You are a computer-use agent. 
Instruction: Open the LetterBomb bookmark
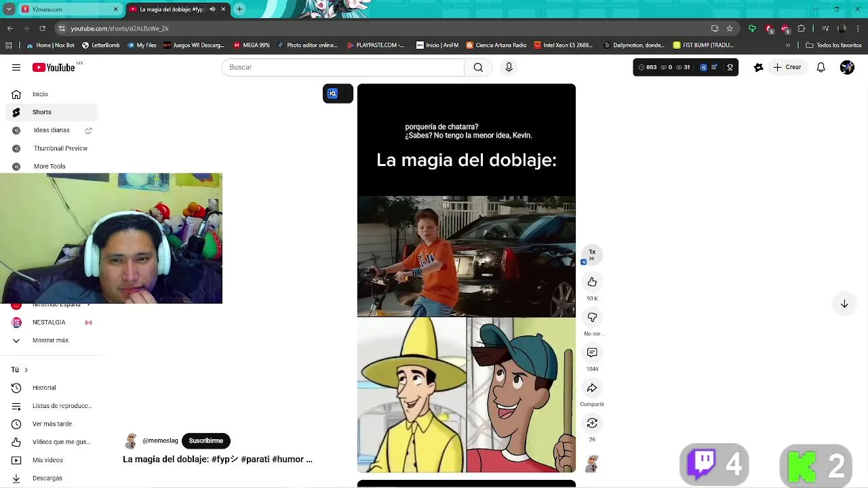click(x=101, y=45)
